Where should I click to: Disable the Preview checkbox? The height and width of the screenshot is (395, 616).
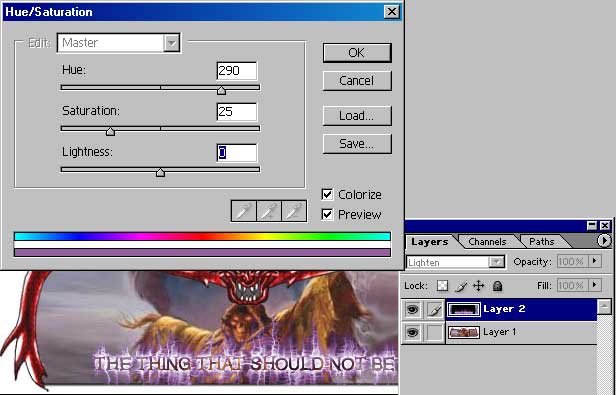[327, 215]
